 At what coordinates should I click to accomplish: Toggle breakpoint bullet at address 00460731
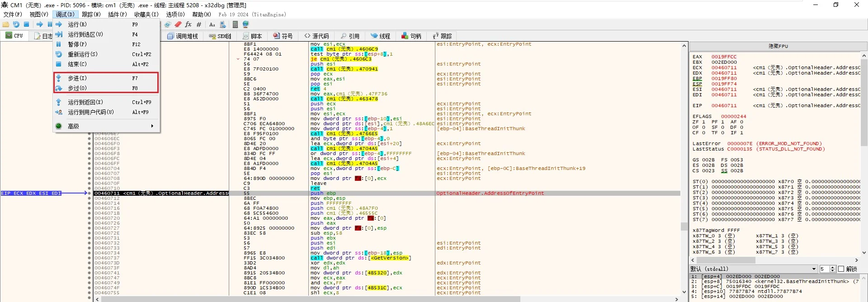(90, 238)
